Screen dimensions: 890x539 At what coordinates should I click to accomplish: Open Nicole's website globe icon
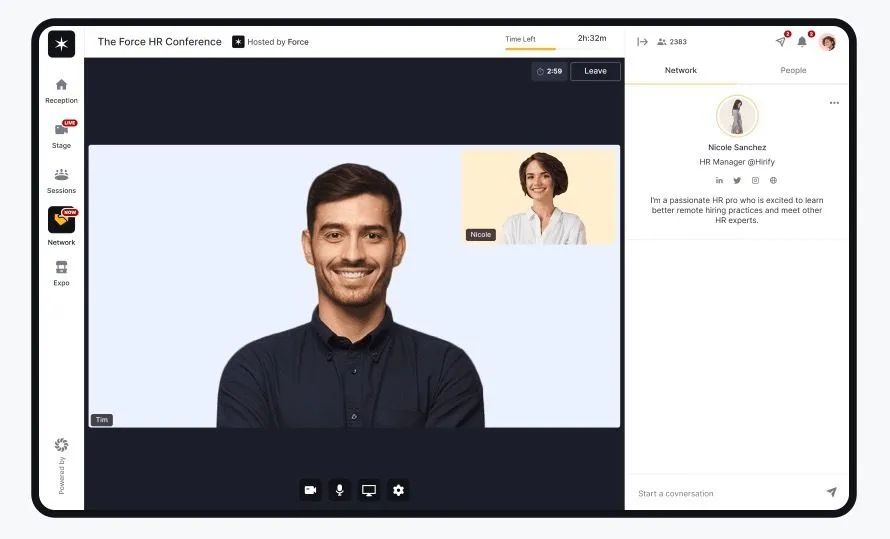pyautogui.click(x=773, y=180)
